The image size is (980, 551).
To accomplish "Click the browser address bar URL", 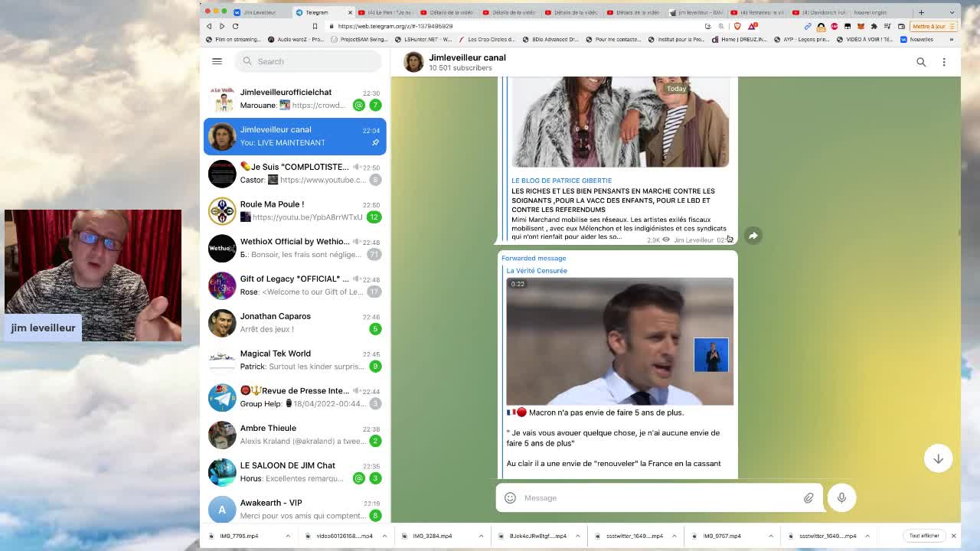I will coord(395,26).
